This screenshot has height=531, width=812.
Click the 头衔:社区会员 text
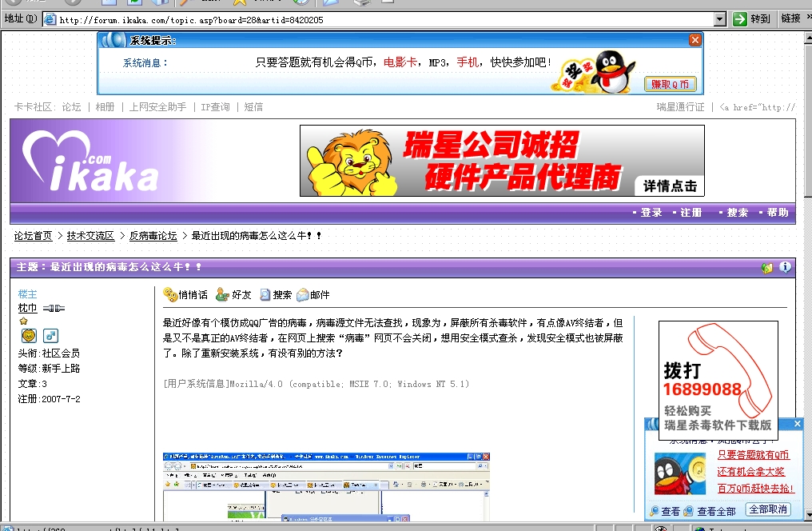49,353
